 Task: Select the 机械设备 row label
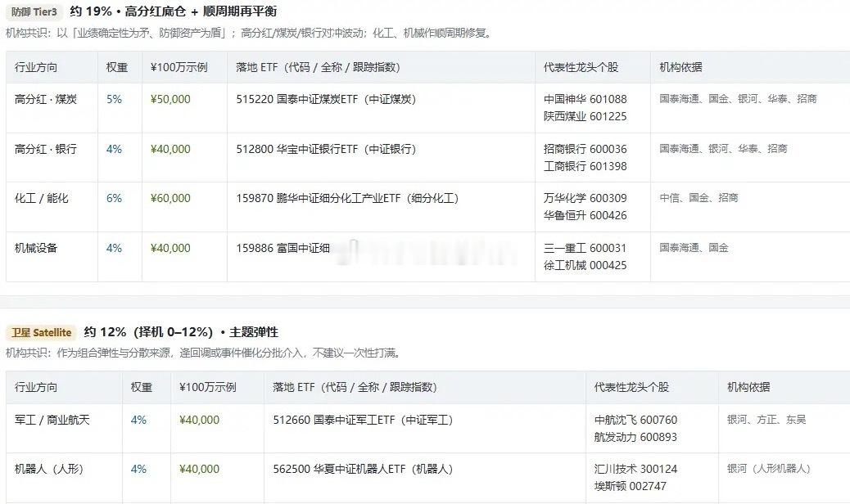point(36,248)
